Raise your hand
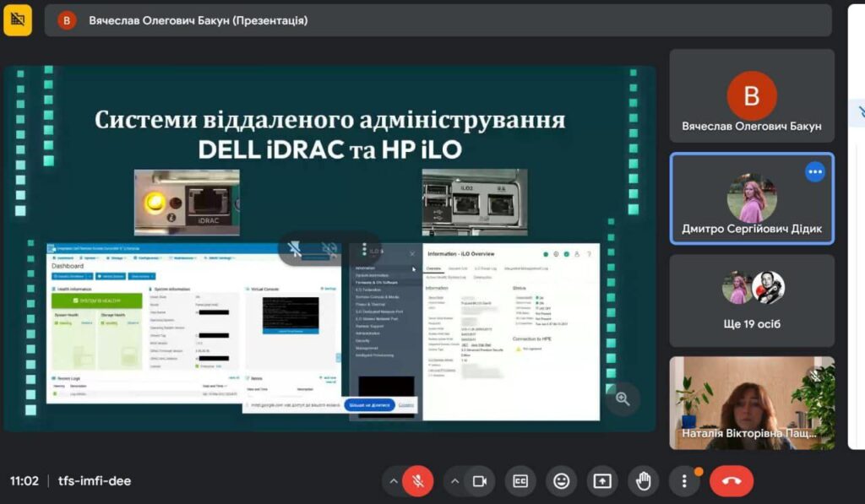Screen dimensions: 865x504 click(643, 480)
